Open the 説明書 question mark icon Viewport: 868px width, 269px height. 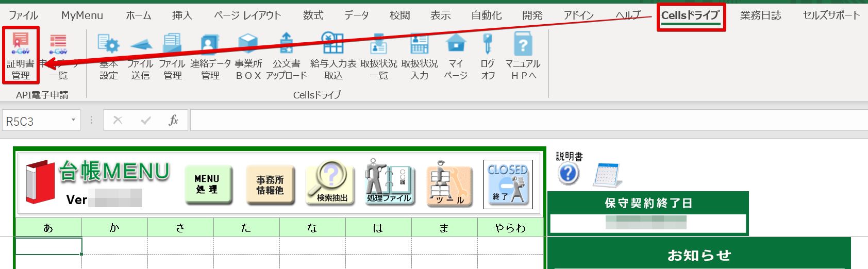[568, 174]
